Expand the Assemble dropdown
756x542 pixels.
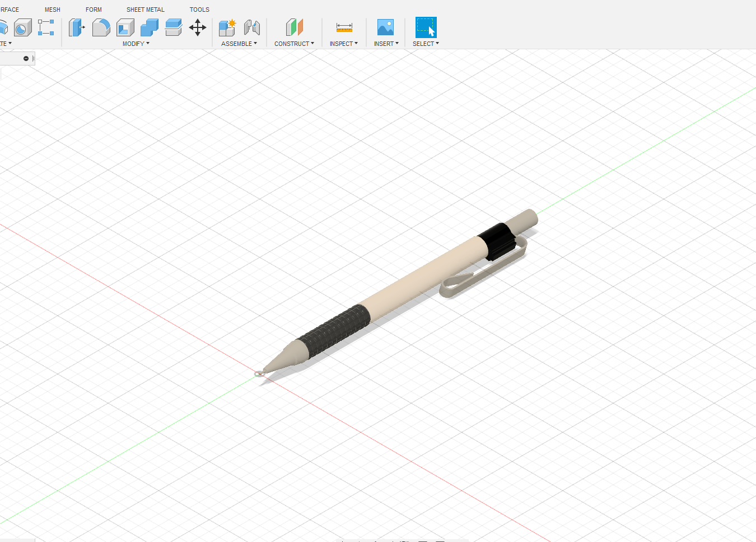(239, 43)
